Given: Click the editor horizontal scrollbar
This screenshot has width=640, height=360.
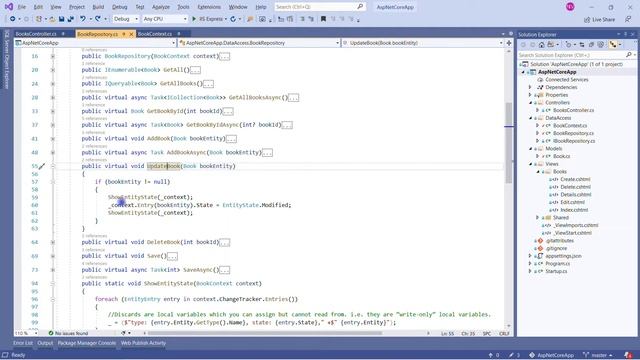Looking at the screenshot, I should [264, 333].
